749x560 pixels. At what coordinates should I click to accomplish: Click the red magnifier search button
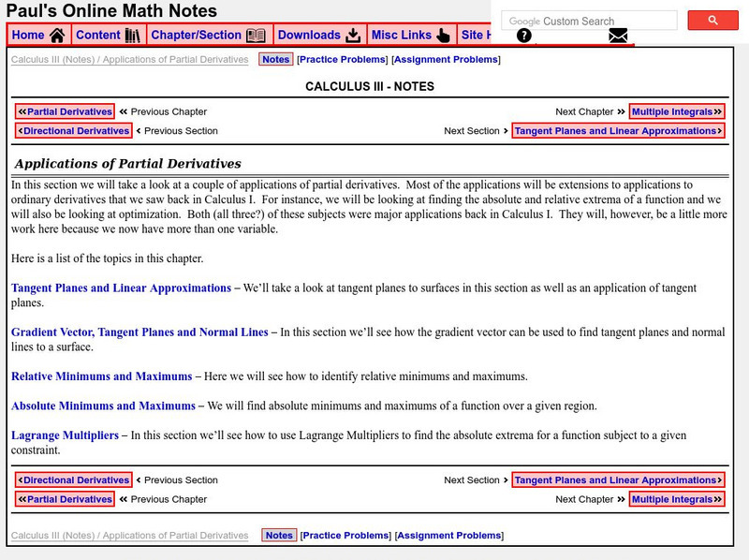[x=712, y=21]
